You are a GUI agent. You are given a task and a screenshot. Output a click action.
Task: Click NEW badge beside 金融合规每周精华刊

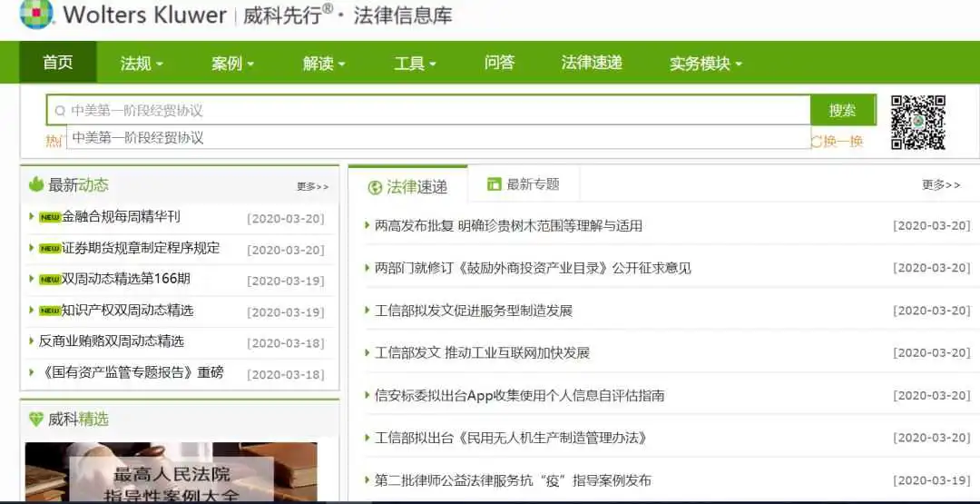[x=50, y=218]
